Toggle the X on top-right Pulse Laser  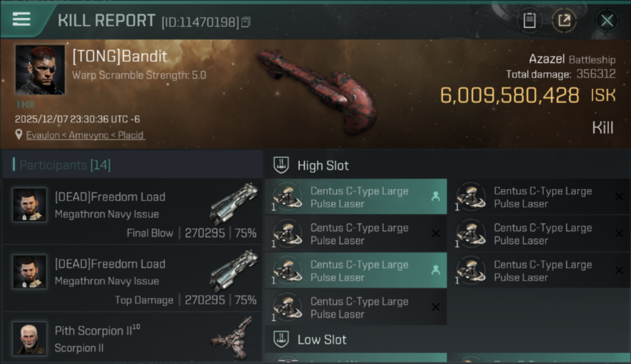click(619, 197)
